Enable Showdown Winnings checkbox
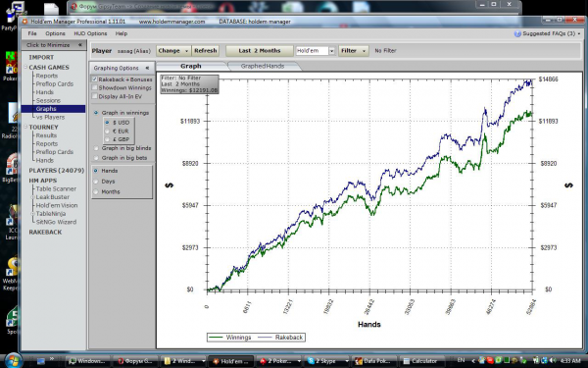This screenshot has height=368, width=588. pos(95,87)
